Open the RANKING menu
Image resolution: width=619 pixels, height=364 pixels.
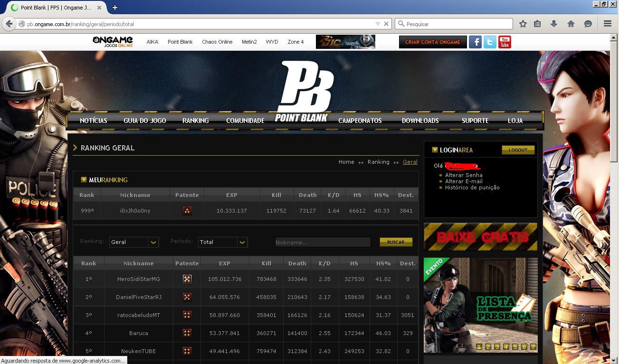point(196,121)
